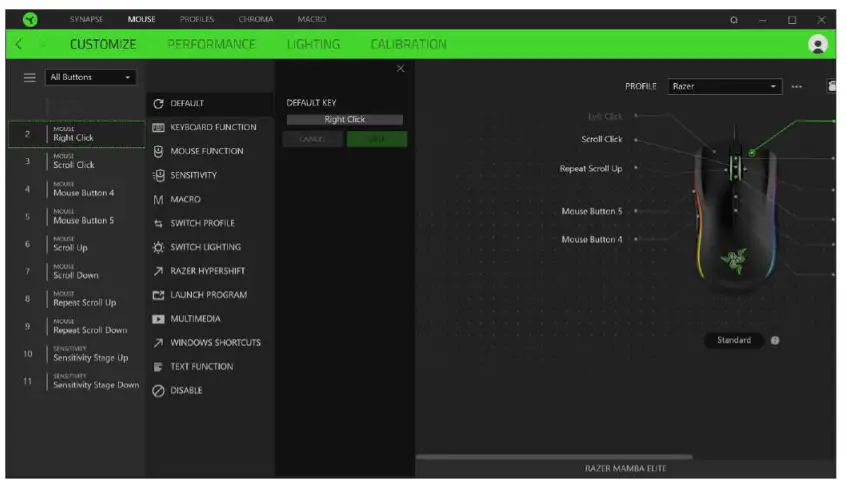Click the Launch Program icon
The width and height of the screenshot is (847, 485).
[158, 295]
